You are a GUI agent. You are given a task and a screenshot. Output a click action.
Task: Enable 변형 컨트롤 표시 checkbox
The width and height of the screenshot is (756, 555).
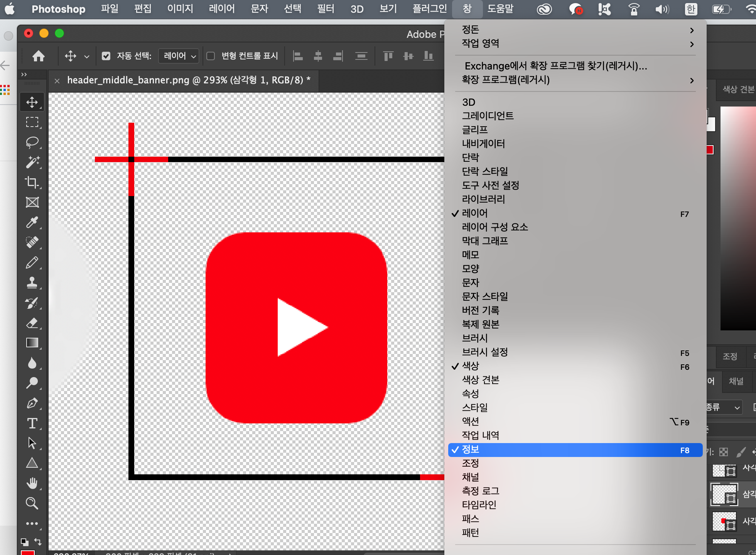[211, 56]
